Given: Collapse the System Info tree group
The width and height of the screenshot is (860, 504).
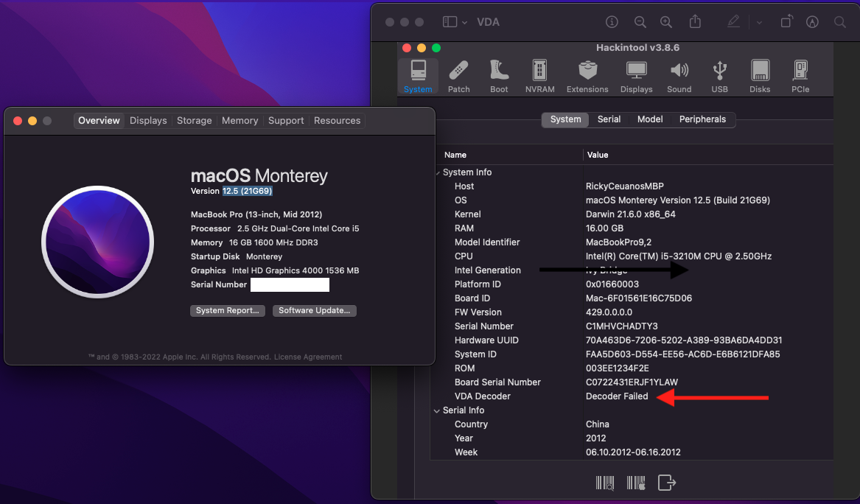Looking at the screenshot, I should (x=438, y=172).
